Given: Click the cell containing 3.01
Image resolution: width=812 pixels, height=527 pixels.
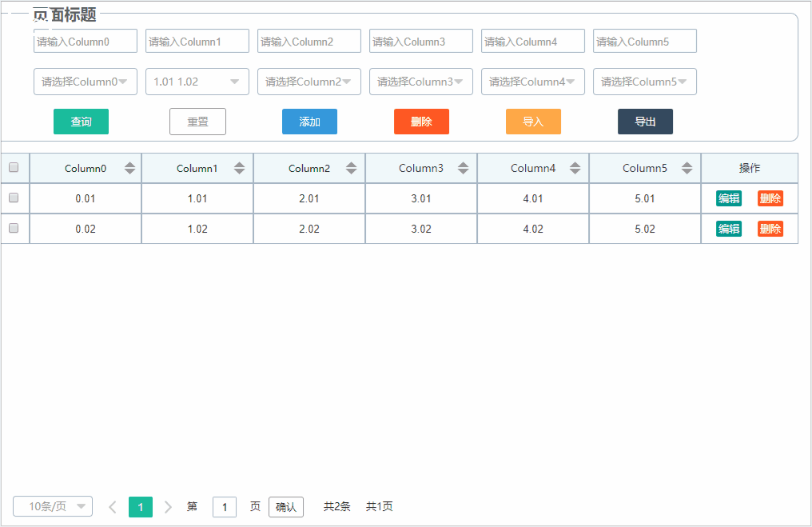Looking at the screenshot, I should point(421,198).
